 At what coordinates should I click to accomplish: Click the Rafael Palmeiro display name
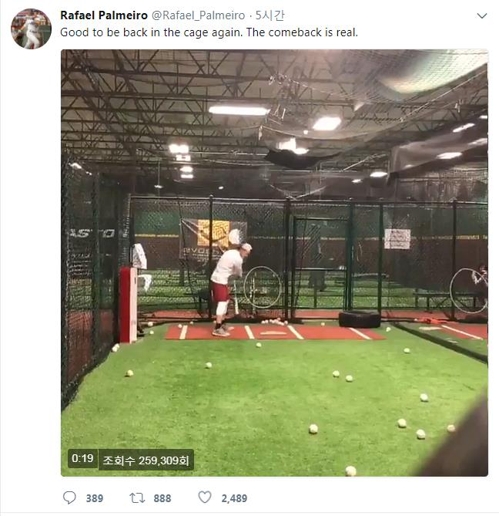104,15
